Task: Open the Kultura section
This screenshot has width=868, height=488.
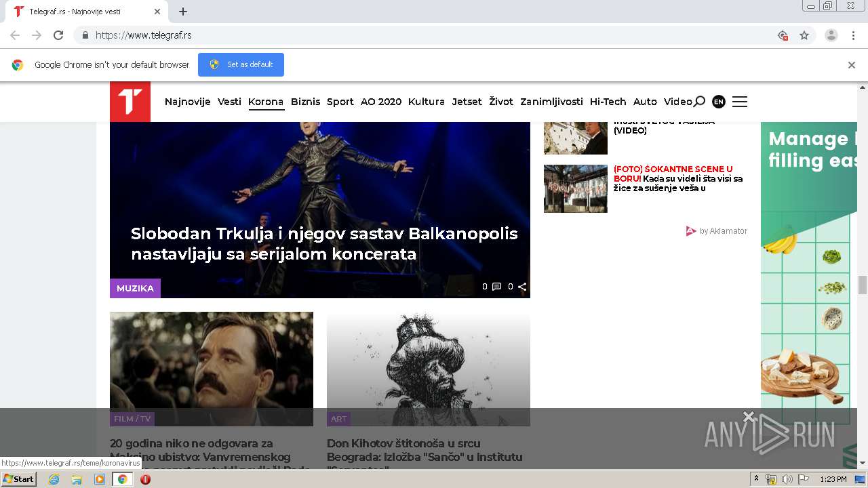Action: tap(427, 102)
